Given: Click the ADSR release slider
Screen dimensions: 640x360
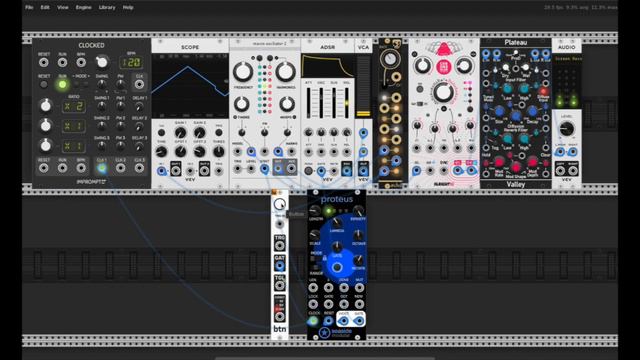Looking at the screenshot, I should [347, 103].
